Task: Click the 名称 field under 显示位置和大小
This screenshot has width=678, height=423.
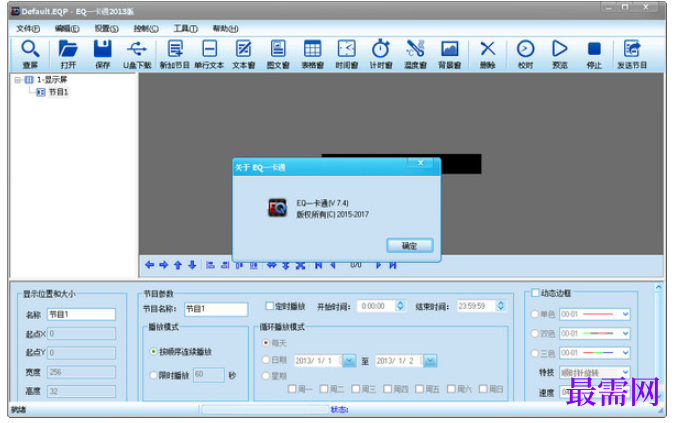Action: (81, 314)
